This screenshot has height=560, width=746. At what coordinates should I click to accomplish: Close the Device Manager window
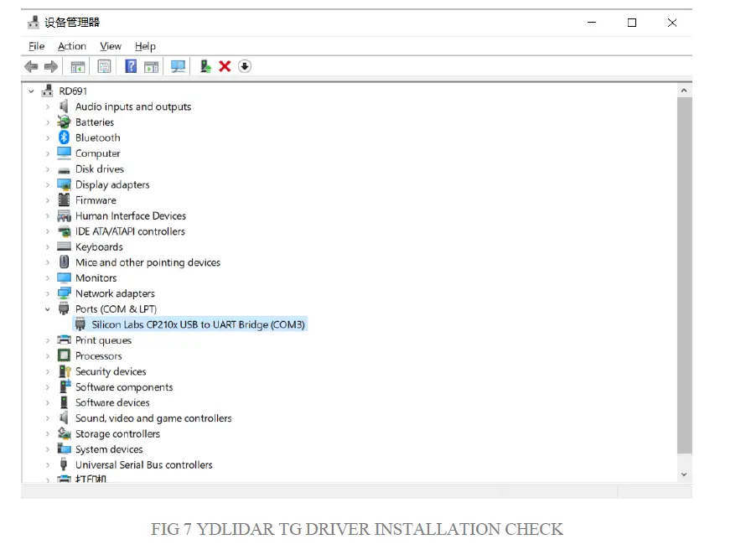coord(671,23)
